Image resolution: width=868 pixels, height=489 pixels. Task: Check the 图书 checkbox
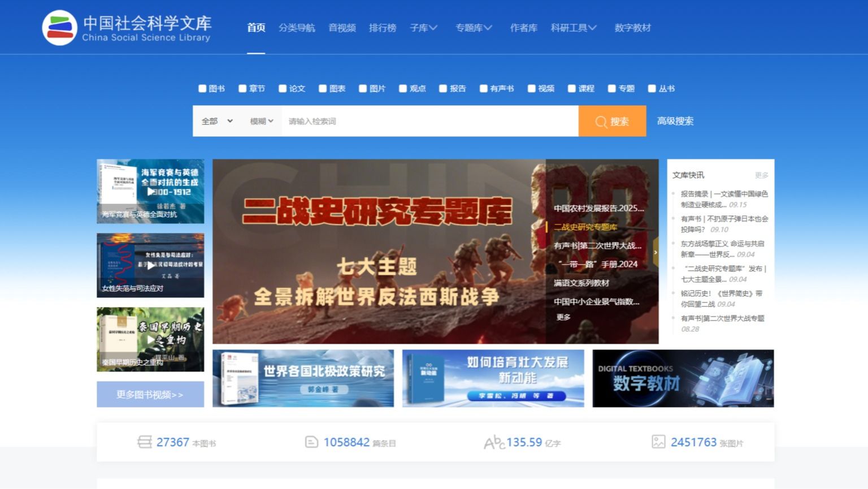(202, 88)
